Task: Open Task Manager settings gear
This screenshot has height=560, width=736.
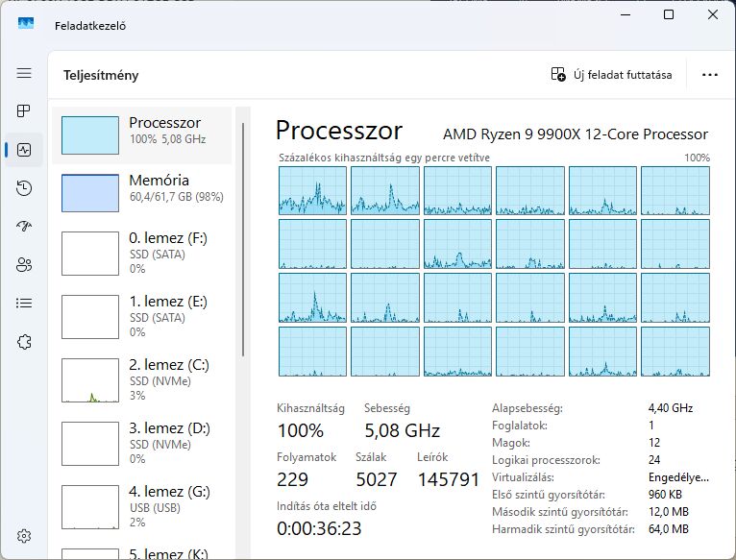Action: coord(24,536)
